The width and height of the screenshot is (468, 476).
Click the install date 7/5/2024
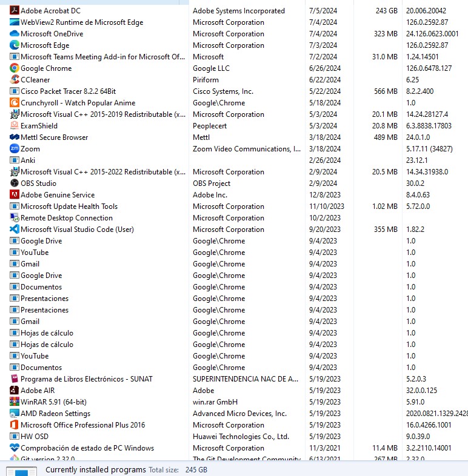coord(323,11)
